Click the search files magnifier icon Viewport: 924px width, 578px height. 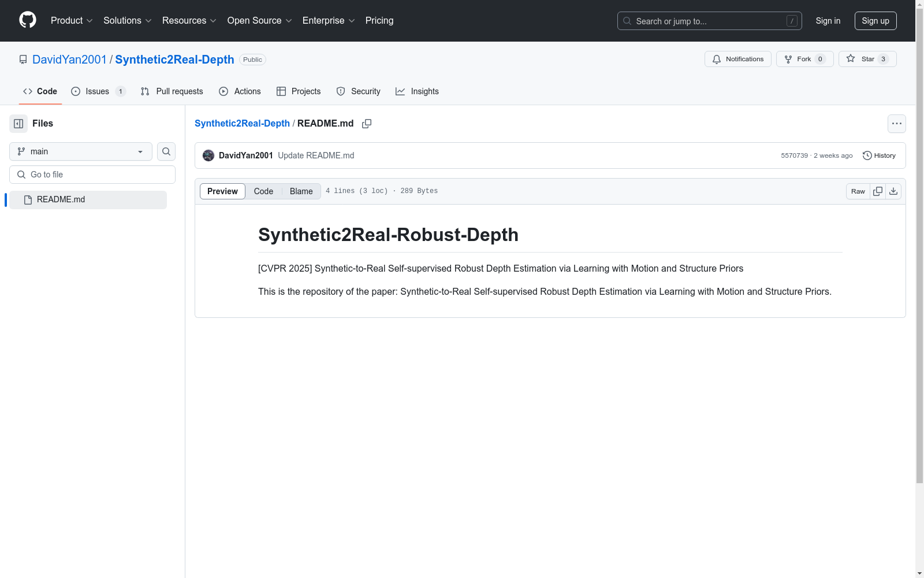[x=166, y=151]
